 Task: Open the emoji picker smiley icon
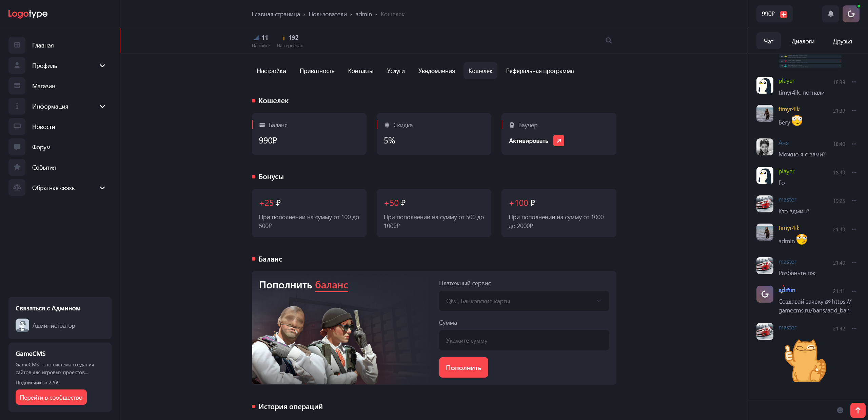coord(840,410)
